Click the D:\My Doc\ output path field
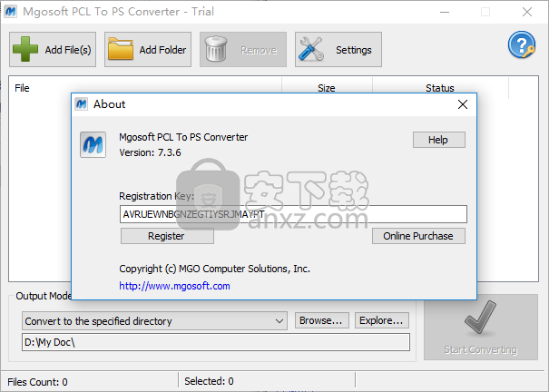 [216, 342]
